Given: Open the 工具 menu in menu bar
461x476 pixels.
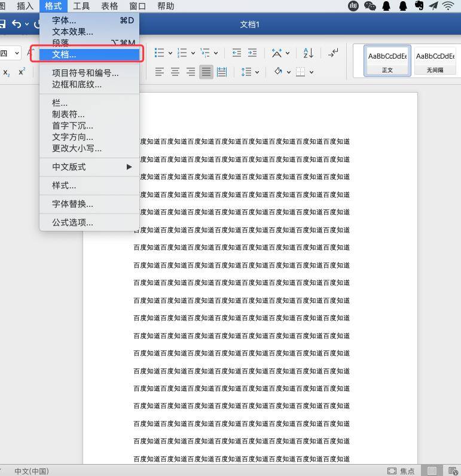Looking at the screenshot, I should [81, 6].
